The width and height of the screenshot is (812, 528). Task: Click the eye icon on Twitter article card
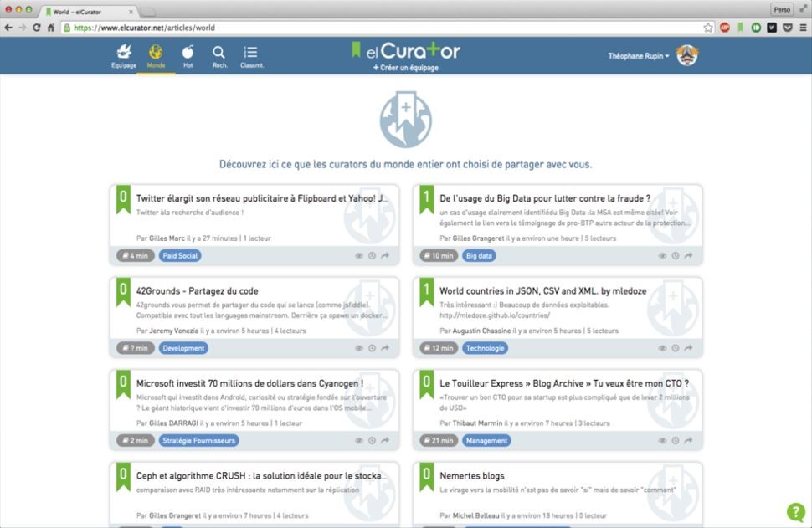[359, 256]
